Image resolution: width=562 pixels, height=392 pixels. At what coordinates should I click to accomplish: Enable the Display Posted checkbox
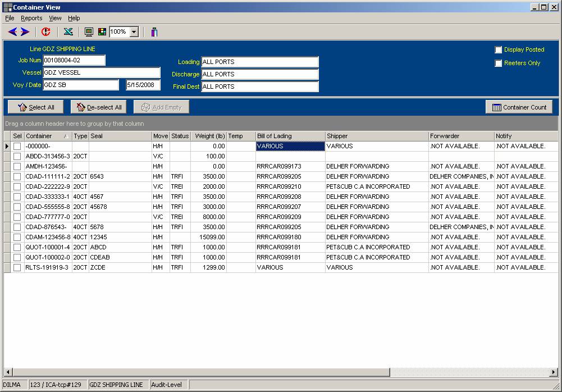coord(498,50)
